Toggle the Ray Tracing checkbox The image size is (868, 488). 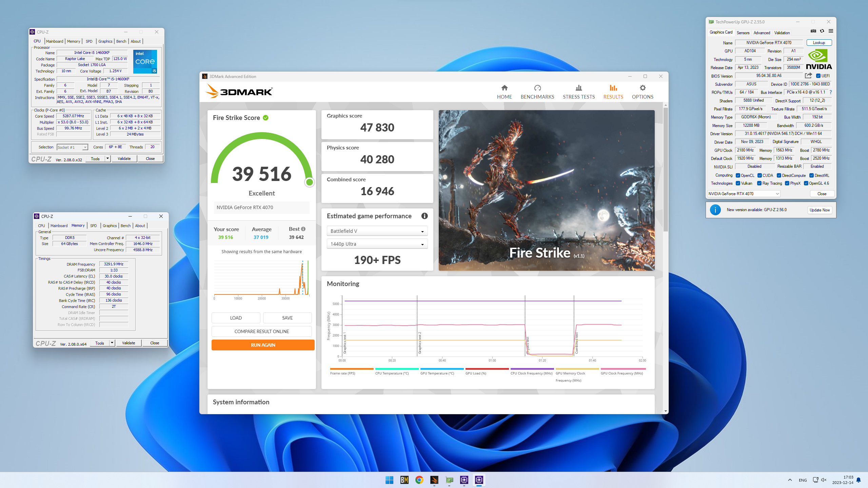(x=759, y=183)
